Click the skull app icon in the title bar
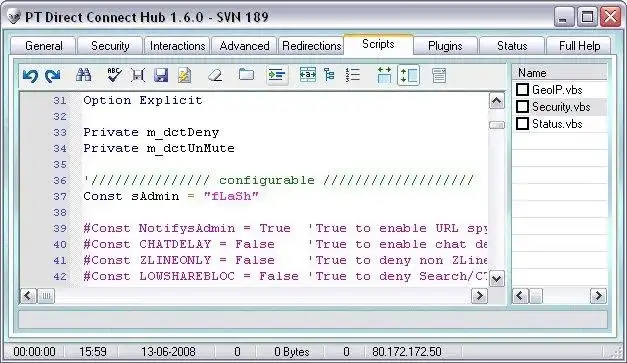This screenshot has height=363, width=627. [14, 17]
